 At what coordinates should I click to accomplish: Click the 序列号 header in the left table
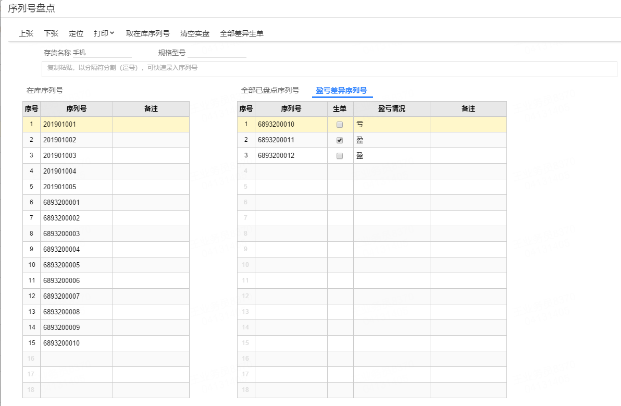click(x=76, y=109)
